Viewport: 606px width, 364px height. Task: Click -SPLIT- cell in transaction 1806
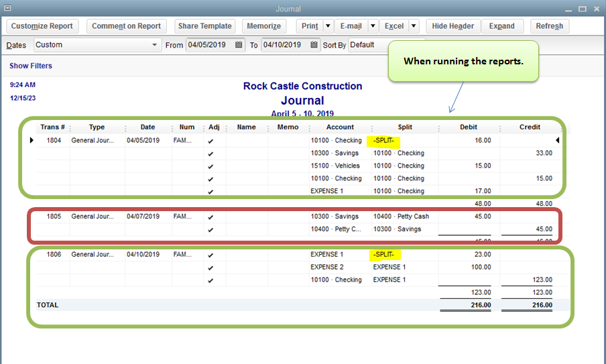click(383, 254)
